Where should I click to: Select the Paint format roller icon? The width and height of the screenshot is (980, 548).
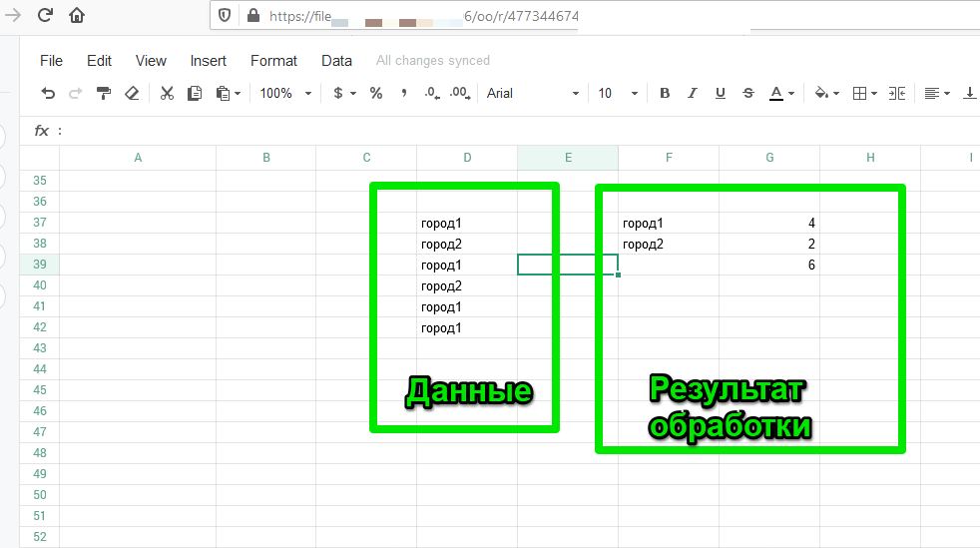pyautogui.click(x=104, y=93)
